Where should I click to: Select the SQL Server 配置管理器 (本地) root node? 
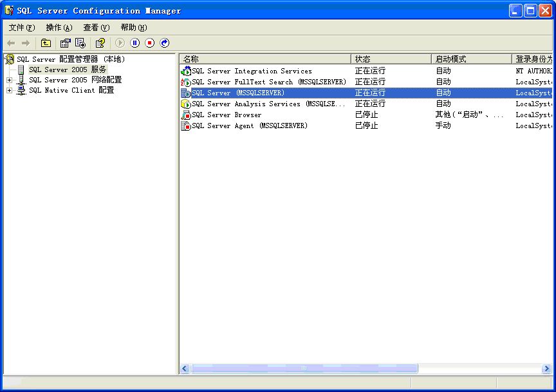point(71,59)
